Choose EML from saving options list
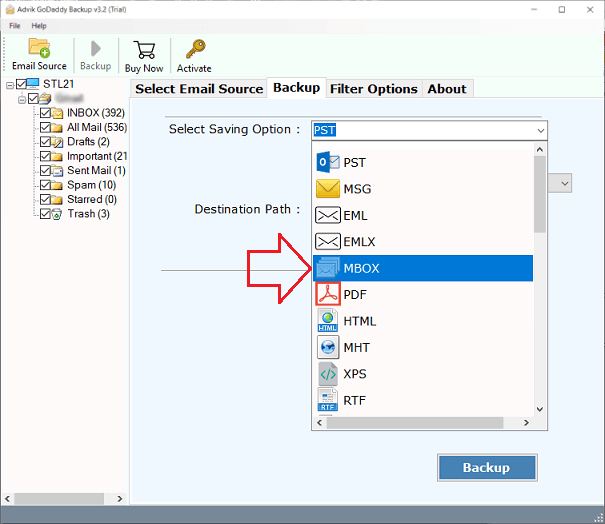The image size is (605, 524). pos(423,215)
